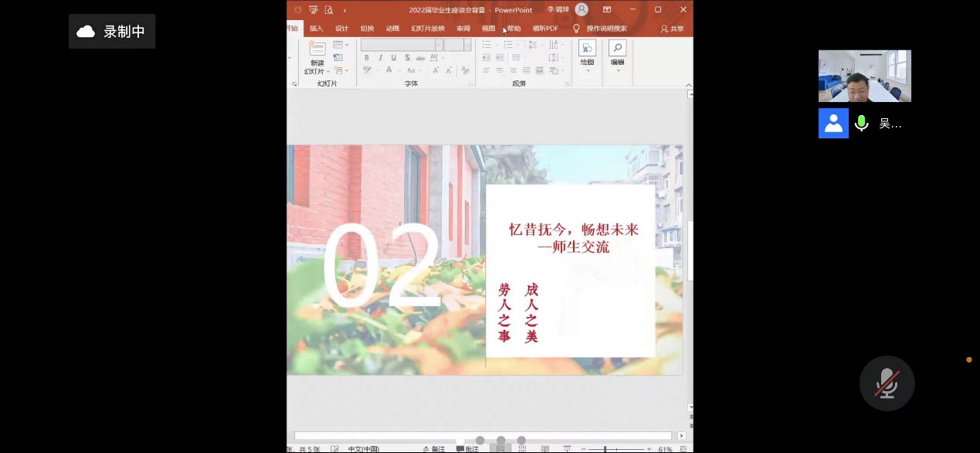Click the Share (共享) button

(672, 29)
